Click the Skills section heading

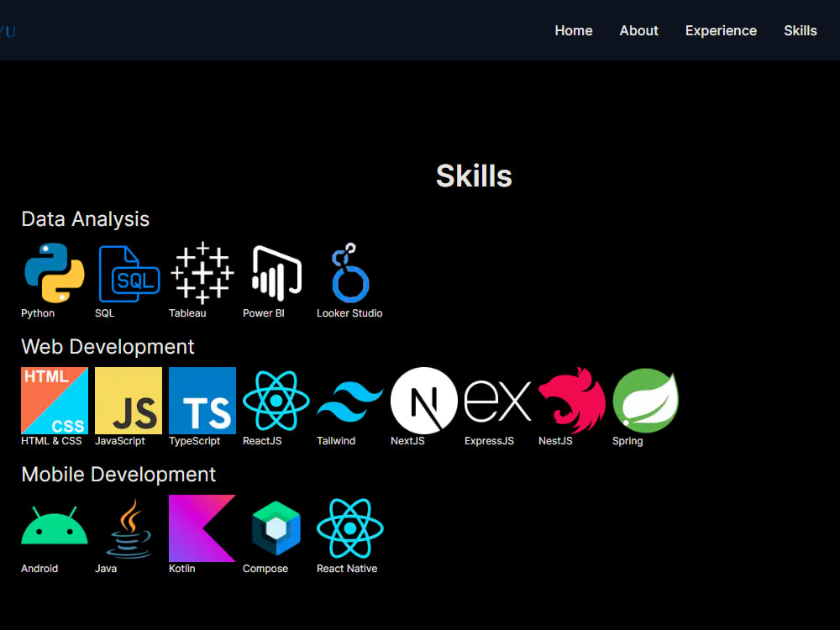(x=474, y=176)
